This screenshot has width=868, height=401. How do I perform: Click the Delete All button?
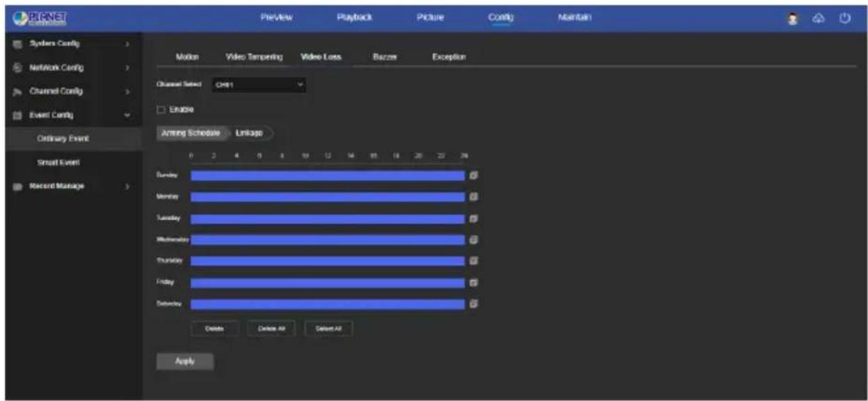coord(271,329)
